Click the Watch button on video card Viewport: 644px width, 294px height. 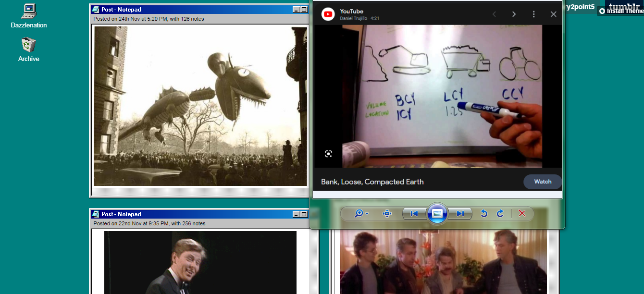(x=543, y=182)
